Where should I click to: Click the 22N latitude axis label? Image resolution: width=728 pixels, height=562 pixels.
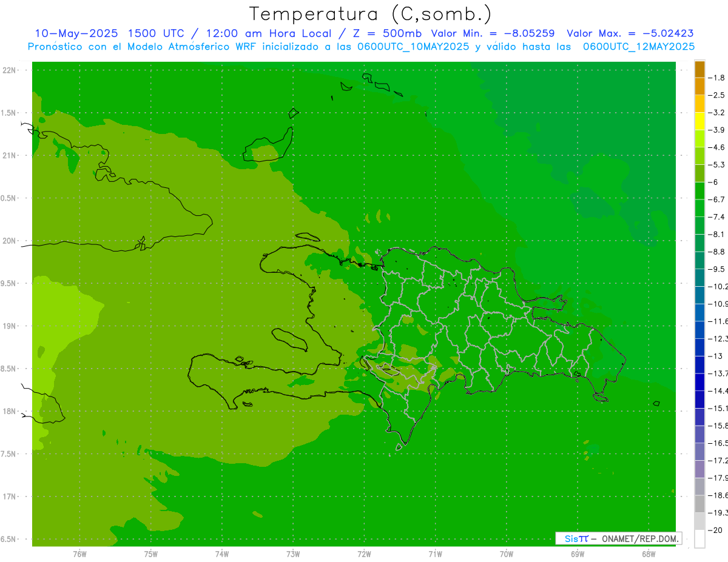point(10,70)
